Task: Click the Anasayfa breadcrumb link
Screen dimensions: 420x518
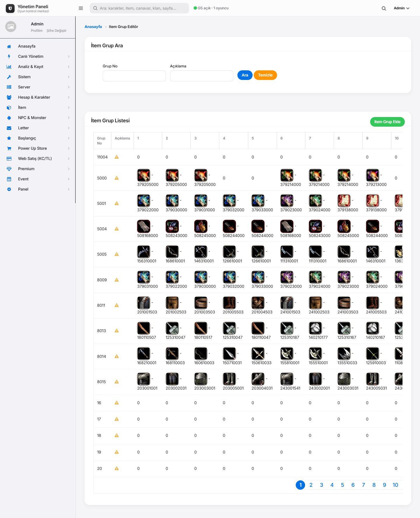Action: (x=93, y=27)
